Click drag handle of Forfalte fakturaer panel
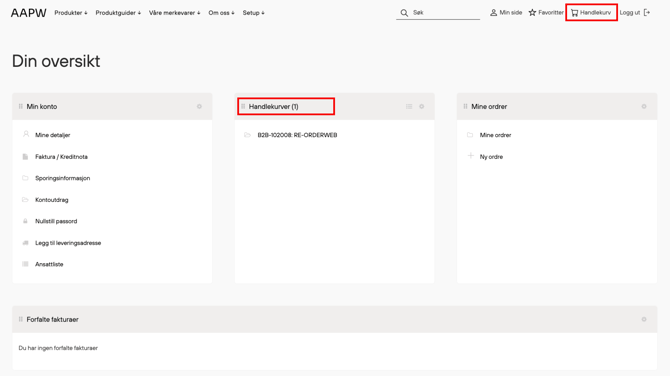Viewport: 670px width, 376px height. [x=21, y=319]
